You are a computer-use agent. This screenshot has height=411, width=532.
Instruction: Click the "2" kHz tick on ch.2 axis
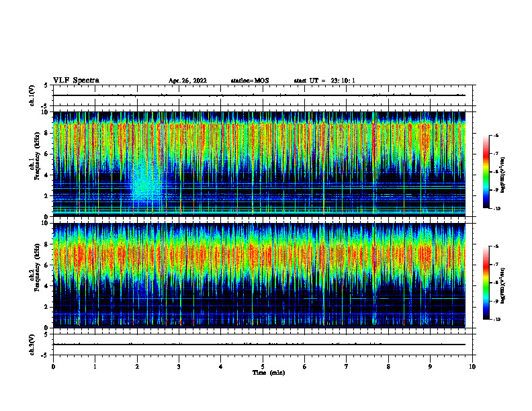pos(47,307)
